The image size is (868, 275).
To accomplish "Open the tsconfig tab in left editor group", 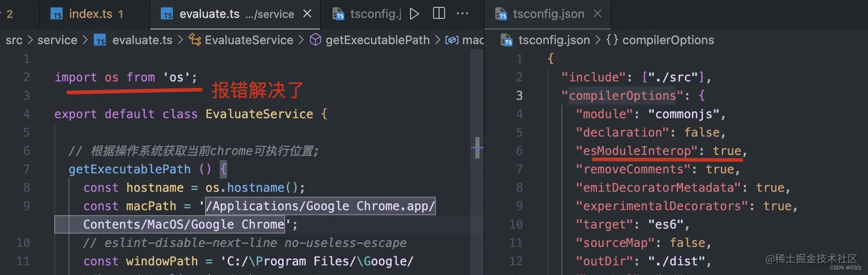I will pyautogui.click(x=366, y=14).
